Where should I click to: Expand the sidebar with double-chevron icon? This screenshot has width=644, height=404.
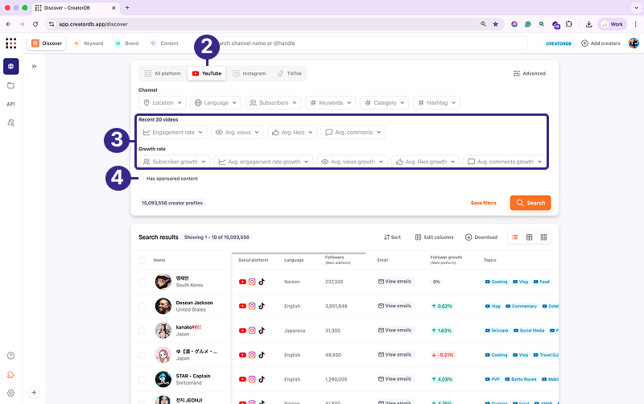pyautogui.click(x=34, y=66)
